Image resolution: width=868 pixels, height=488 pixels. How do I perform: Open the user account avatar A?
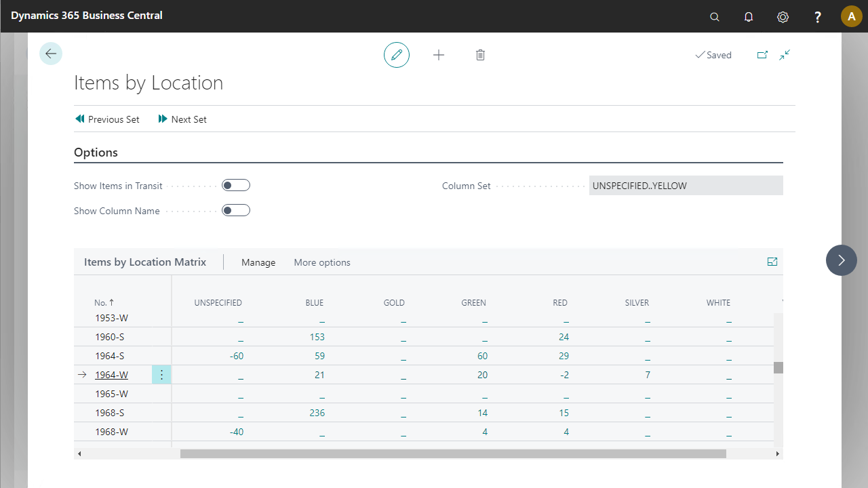click(852, 16)
